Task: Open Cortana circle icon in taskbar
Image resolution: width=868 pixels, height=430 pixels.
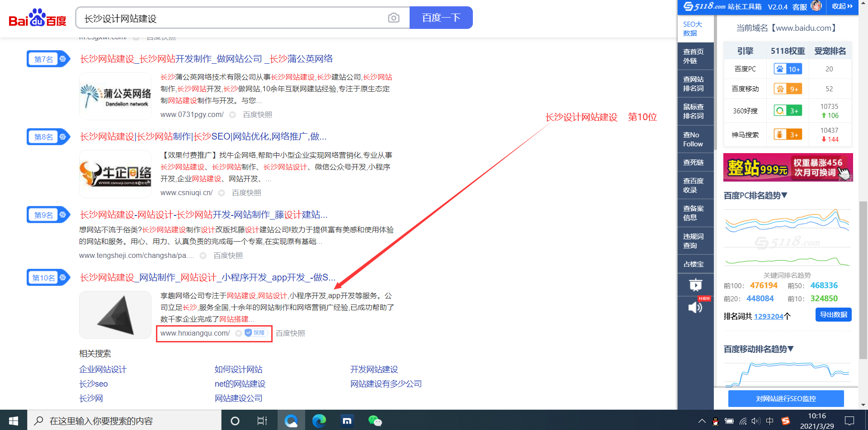Action: [x=235, y=421]
